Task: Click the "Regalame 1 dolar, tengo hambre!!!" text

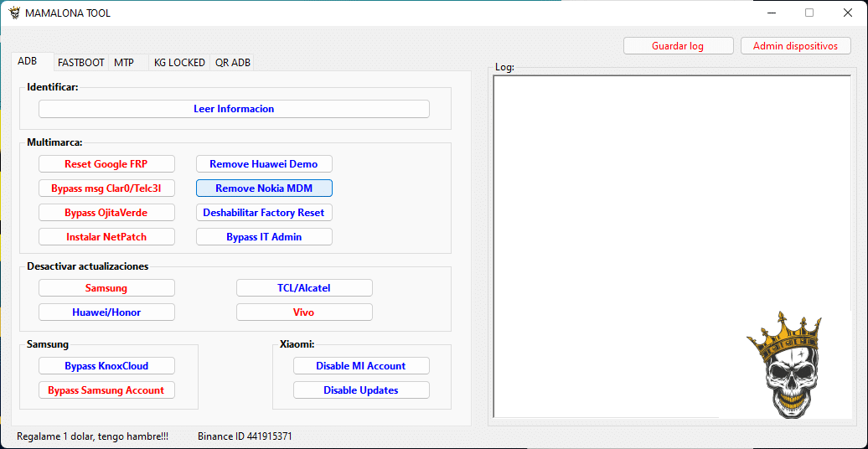Action: click(x=92, y=436)
